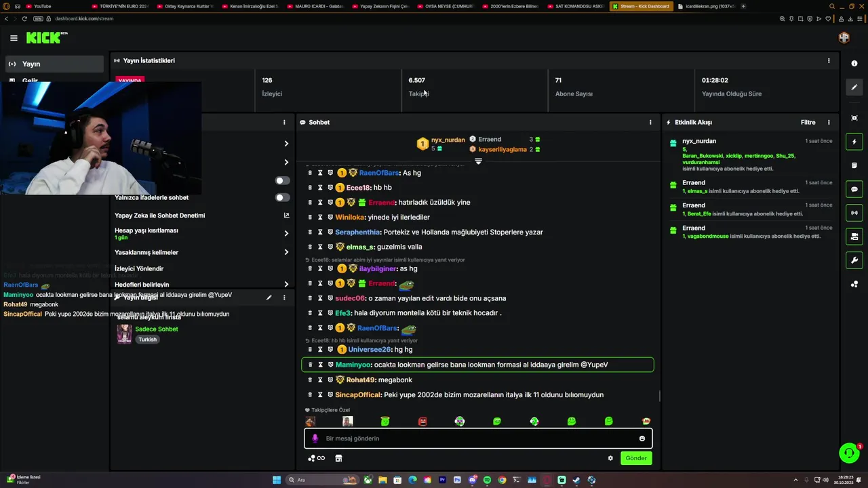This screenshot has width=868, height=488.
Task: Click Filtre in Etkinlik Akışı
Action: (x=808, y=123)
